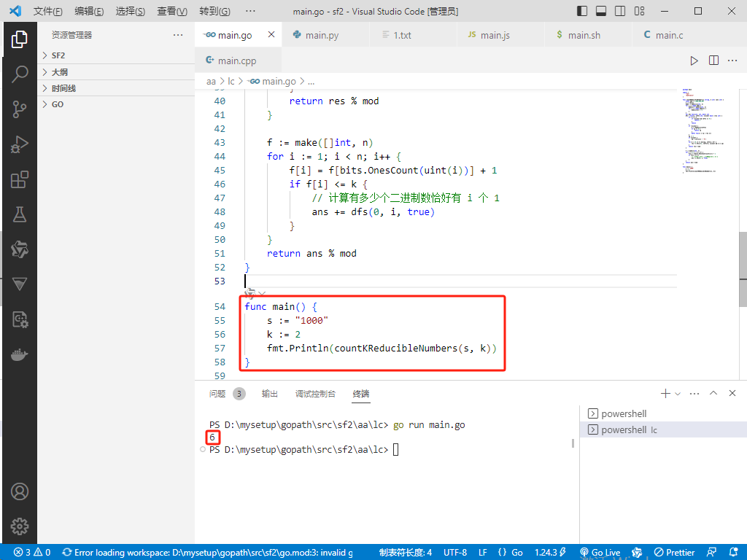Split the editor to the right
This screenshot has width=747, height=560.
click(713, 61)
